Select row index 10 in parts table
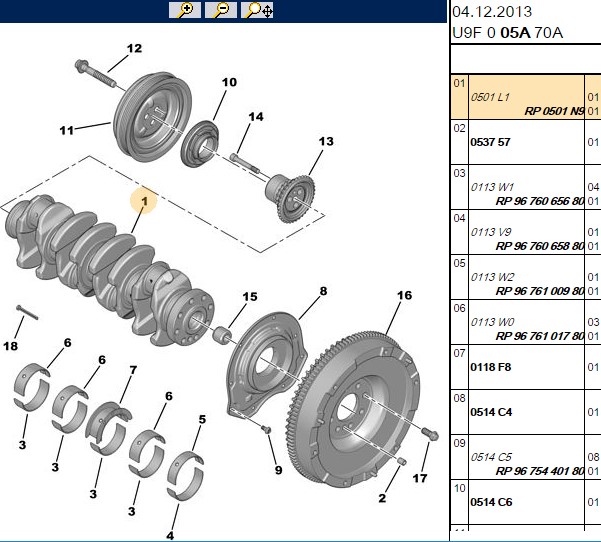The width and height of the screenshot is (601, 542). tap(459, 488)
